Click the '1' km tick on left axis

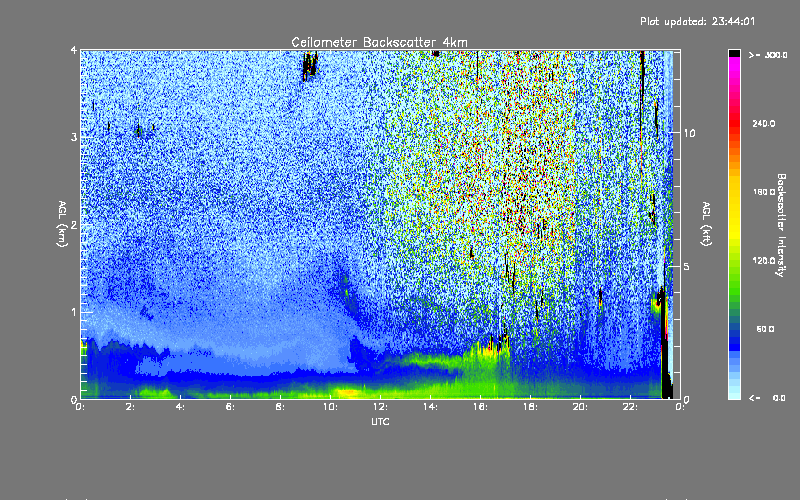click(x=74, y=312)
